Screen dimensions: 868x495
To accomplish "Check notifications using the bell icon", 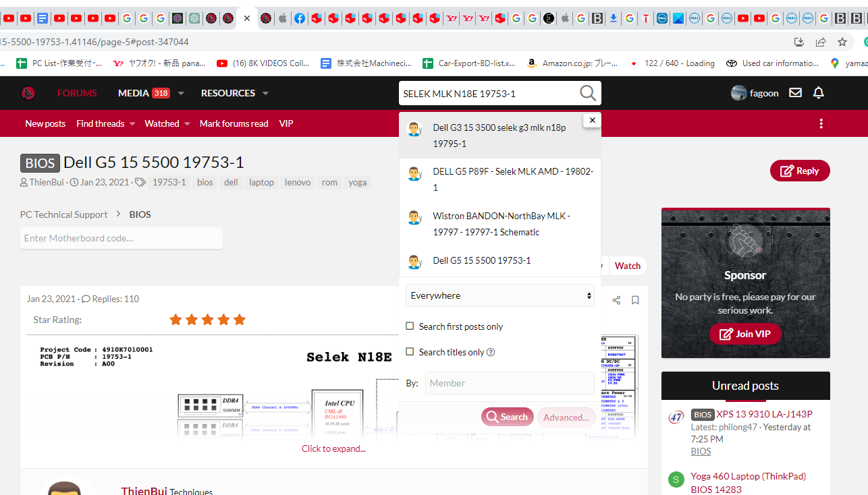I will coord(818,92).
